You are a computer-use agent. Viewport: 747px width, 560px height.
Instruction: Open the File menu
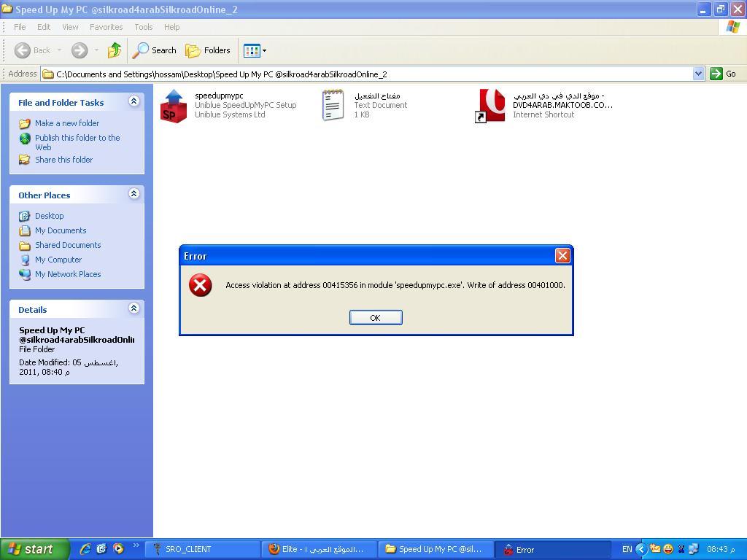click(x=20, y=27)
